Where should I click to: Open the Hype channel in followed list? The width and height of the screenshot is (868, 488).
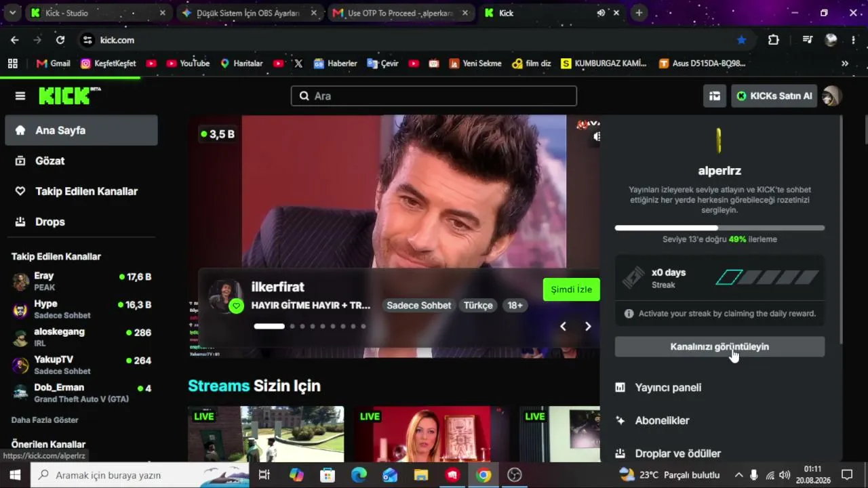pos(81,309)
